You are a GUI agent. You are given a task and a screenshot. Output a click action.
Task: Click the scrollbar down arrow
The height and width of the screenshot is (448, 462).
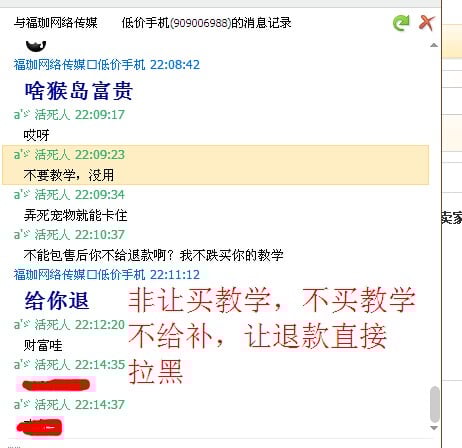coord(434,428)
